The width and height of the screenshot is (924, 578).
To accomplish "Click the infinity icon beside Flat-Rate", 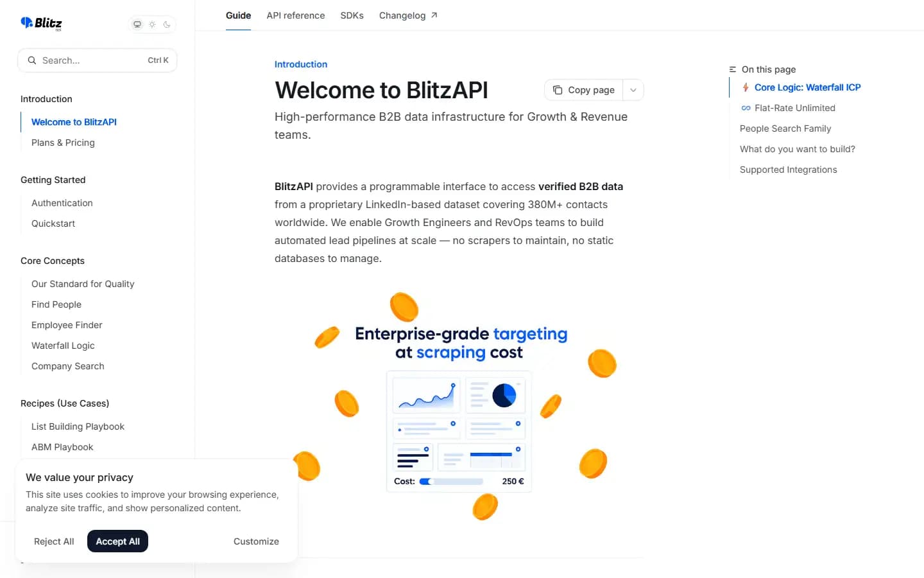I will coord(746,108).
